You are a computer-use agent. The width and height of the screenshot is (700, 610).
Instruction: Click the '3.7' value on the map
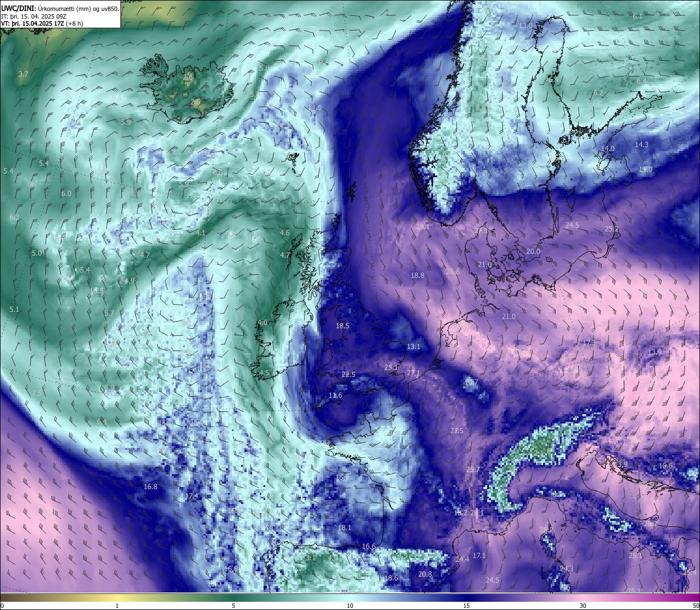[x=24, y=74]
